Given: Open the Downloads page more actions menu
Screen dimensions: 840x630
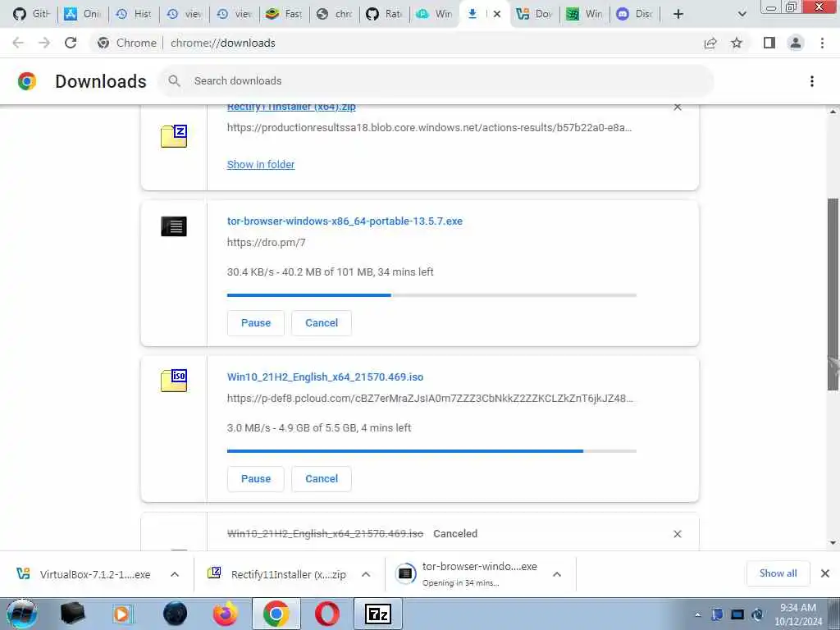Looking at the screenshot, I should point(812,81).
